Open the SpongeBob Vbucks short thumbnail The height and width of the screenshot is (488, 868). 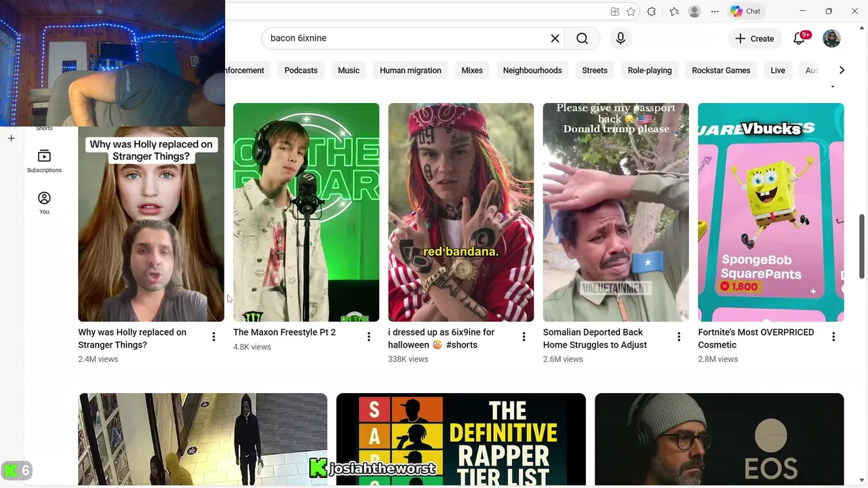pos(771,212)
